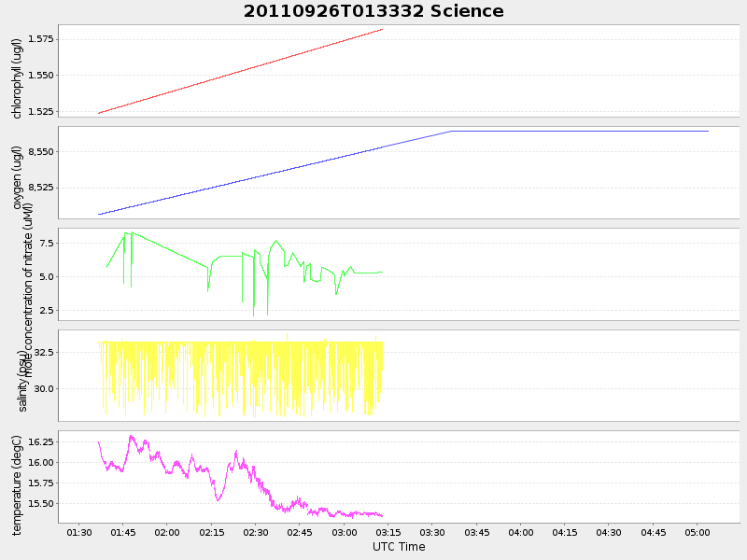Image resolution: width=747 pixels, height=560 pixels.
Task: Click the 'temperature (degC)' axis label
Action: (x=17, y=485)
